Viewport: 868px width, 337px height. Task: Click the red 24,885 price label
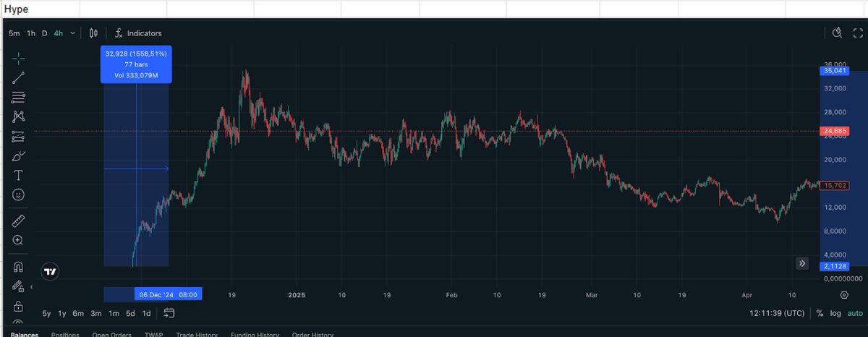833,131
